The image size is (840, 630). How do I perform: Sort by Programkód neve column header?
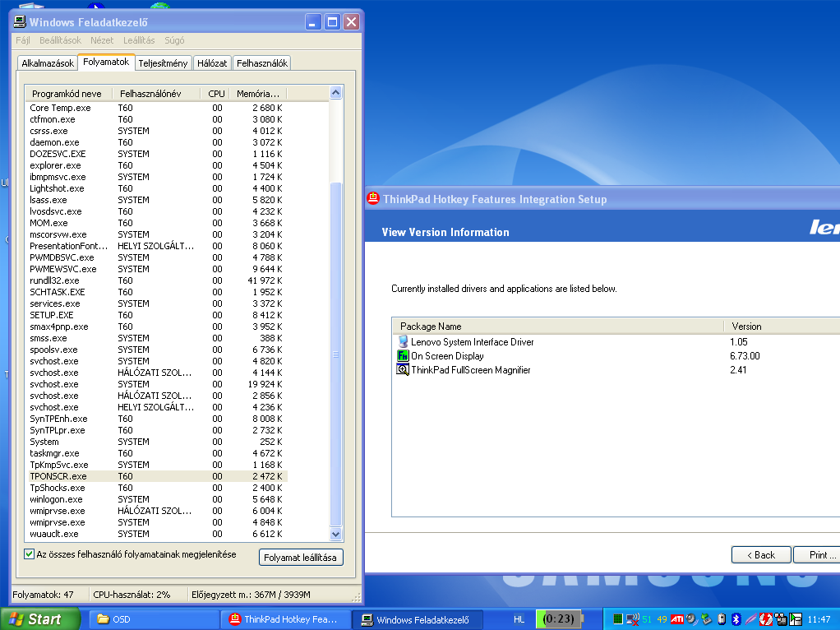[68, 93]
